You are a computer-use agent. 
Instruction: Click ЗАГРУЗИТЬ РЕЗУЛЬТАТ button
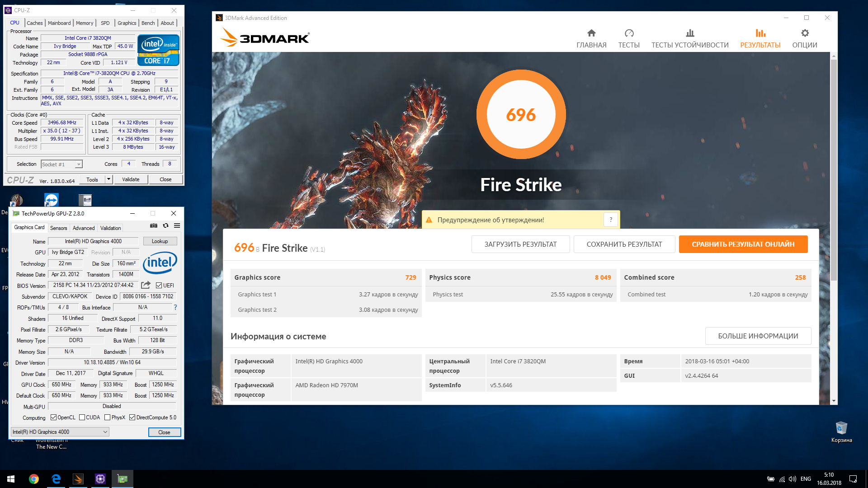tap(520, 244)
